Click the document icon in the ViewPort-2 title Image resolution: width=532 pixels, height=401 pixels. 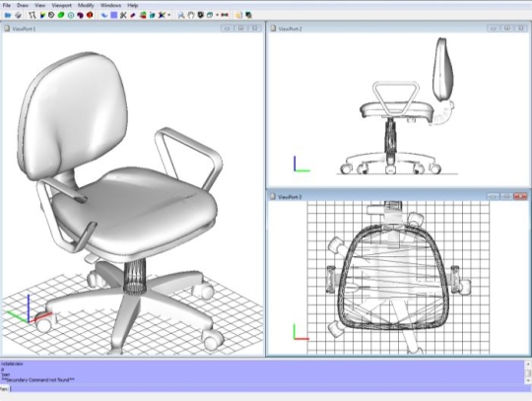pos(273,29)
